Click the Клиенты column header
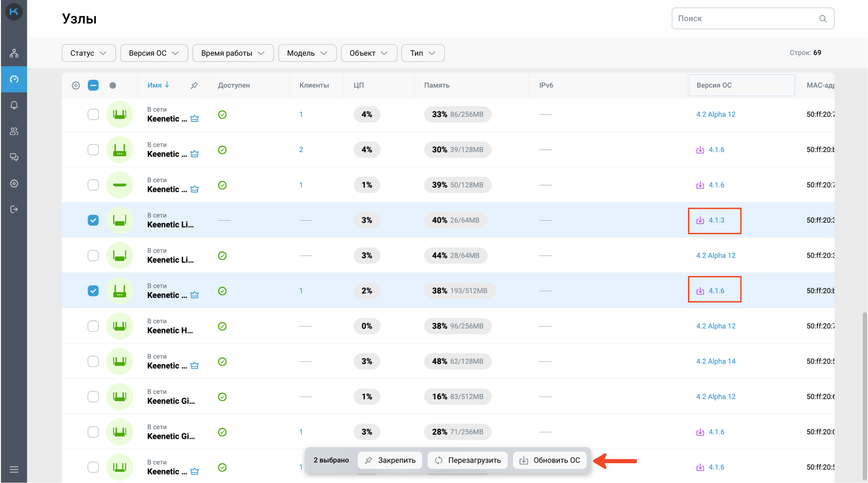The width and height of the screenshot is (868, 483). pos(314,85)
